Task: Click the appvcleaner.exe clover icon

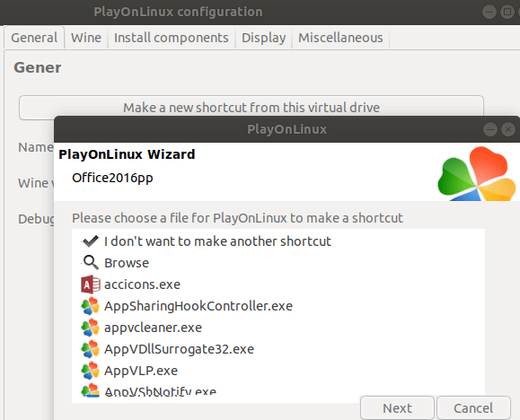Action: coord(90,328)
